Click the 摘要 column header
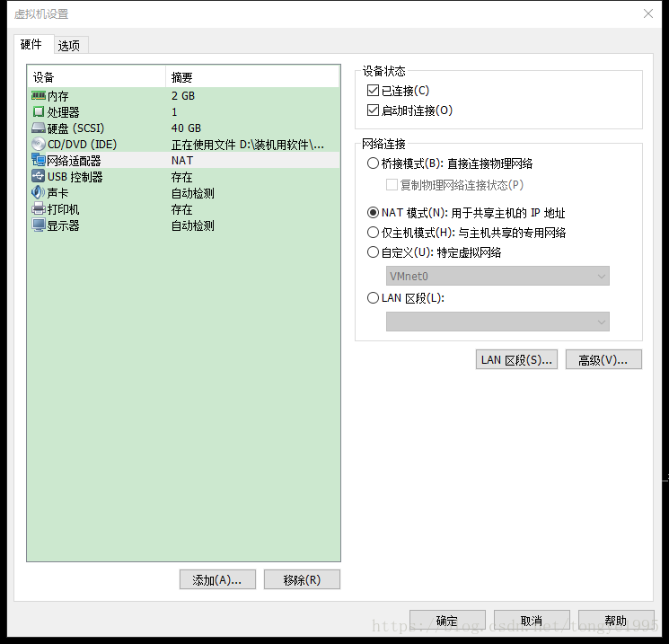 point(252,77)
